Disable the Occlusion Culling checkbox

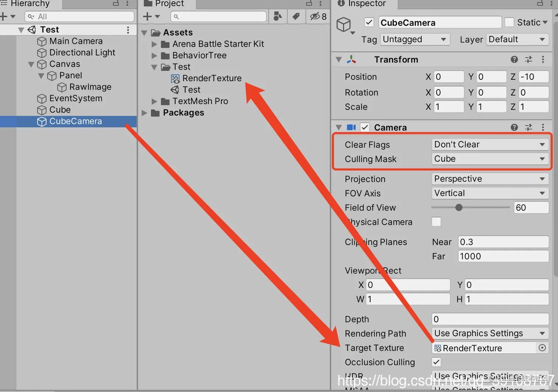(x=436, y=362)
